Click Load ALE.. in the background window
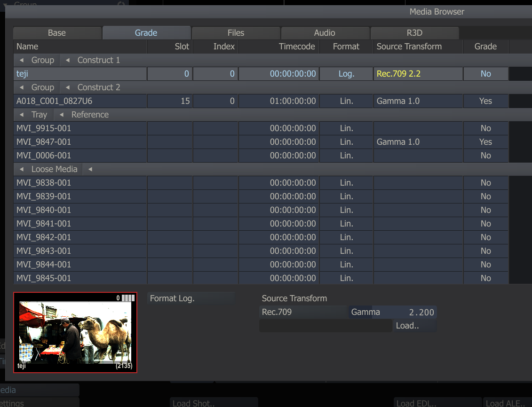 (508, 403)
